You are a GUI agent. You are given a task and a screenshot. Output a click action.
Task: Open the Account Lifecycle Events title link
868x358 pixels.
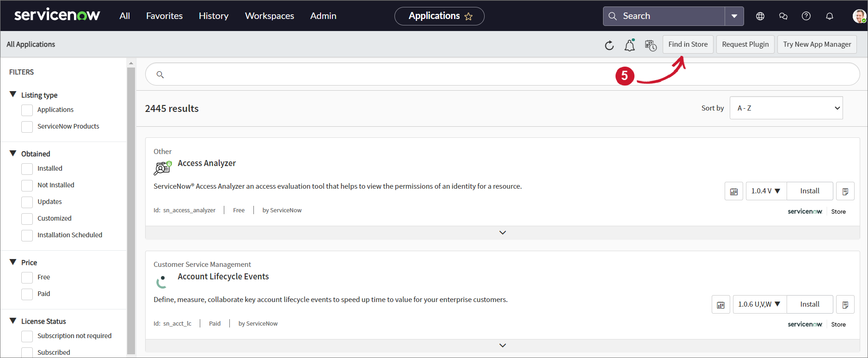223,277
